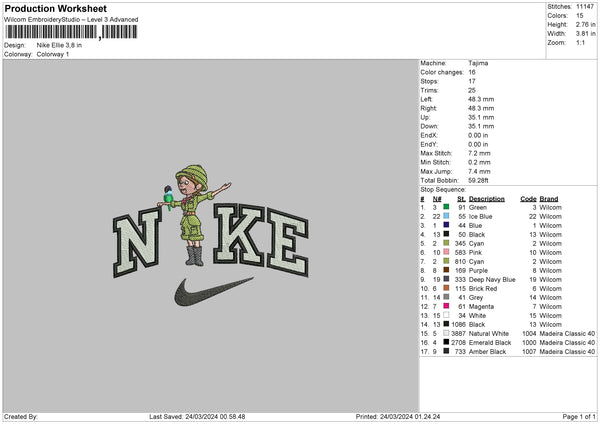Choose the Purple swatch in stop 8
The height and width of the screenshot is (424, 600).
point(446,270)
